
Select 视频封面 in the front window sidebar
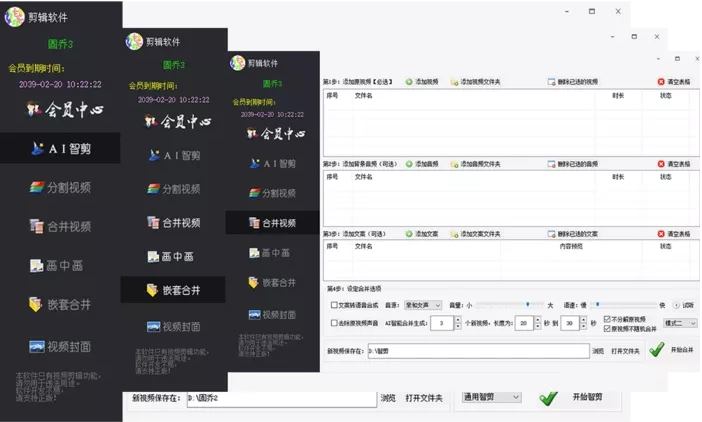(x=272, y=315)
